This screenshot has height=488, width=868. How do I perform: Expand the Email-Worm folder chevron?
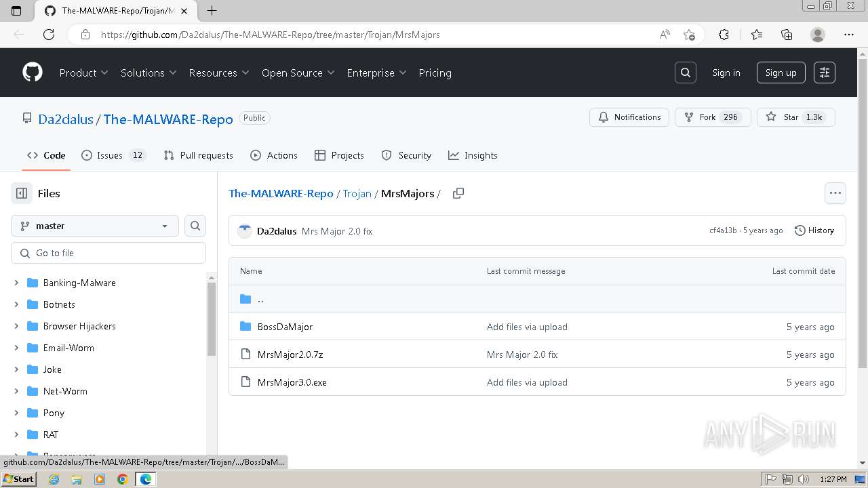click(x=16, y=348)
